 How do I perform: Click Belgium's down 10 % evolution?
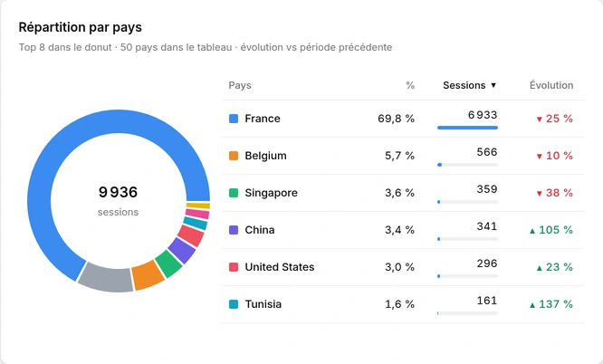tap(554, 156)
